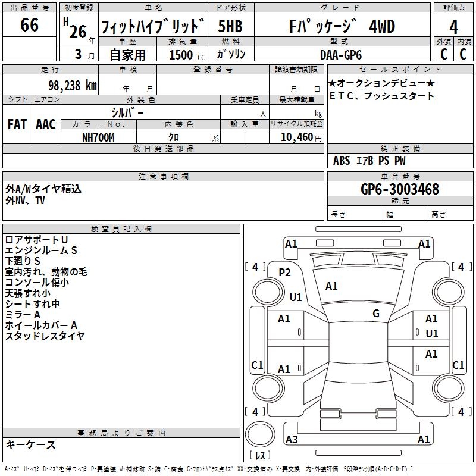Select the door type 5HB
The image size is (476, 476).
[230, 26]
